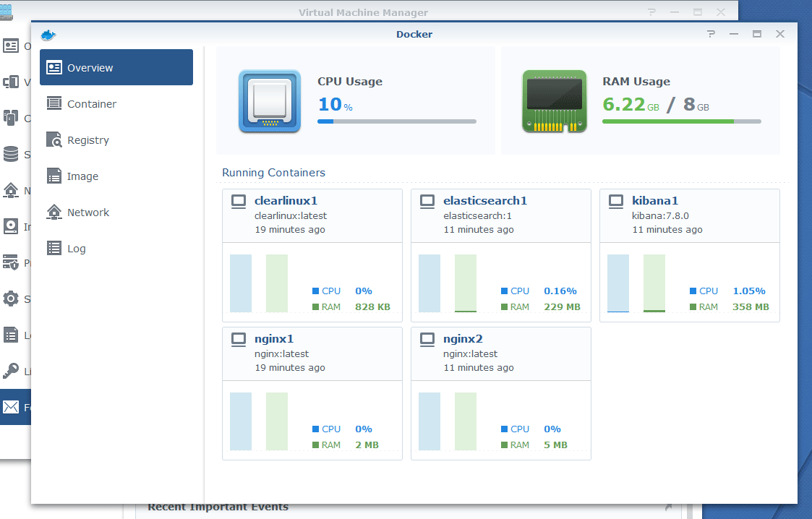Click the nginx2 container monitor icon
812x519 pixels.
pos(427,340)
